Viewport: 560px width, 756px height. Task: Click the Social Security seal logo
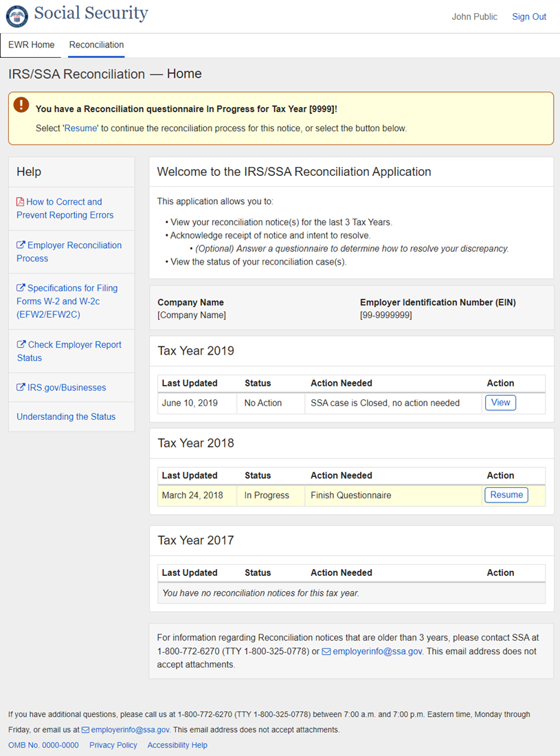17,16
